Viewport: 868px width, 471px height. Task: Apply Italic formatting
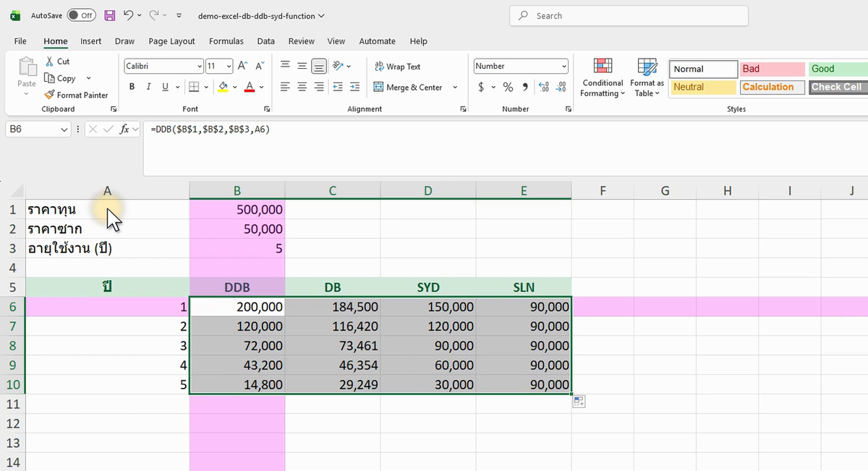click(148, 87)
